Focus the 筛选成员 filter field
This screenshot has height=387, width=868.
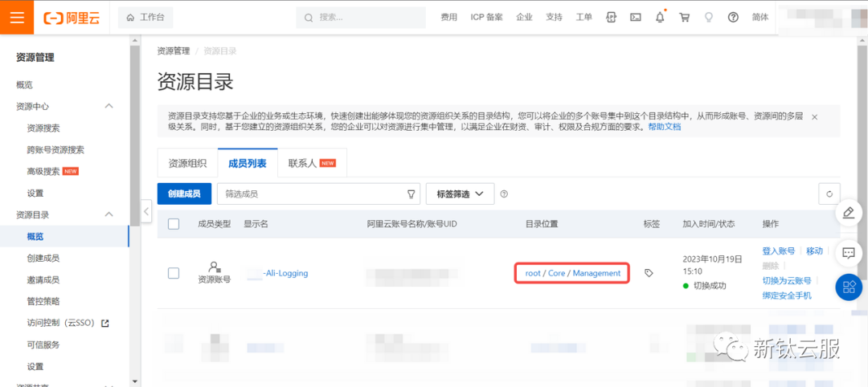318,194
